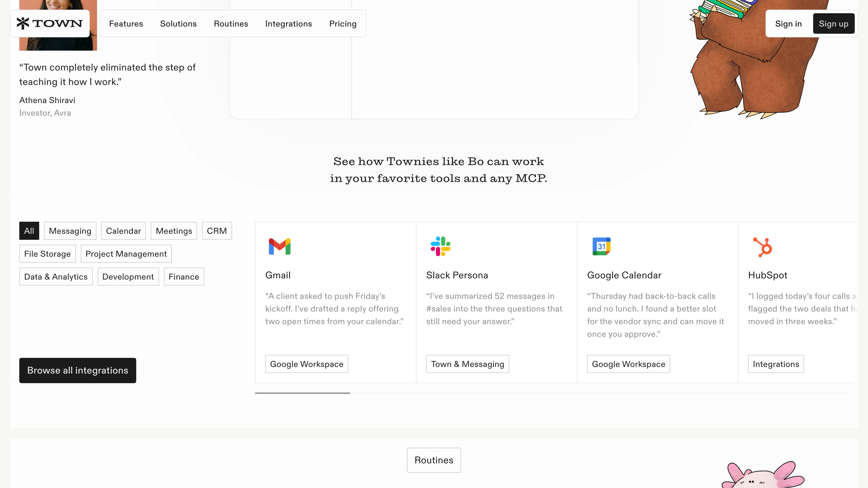The image size is (868, 488).
Task: Filter integrations by File Storage
Action: pyautogui.click(x=48, y=254)
